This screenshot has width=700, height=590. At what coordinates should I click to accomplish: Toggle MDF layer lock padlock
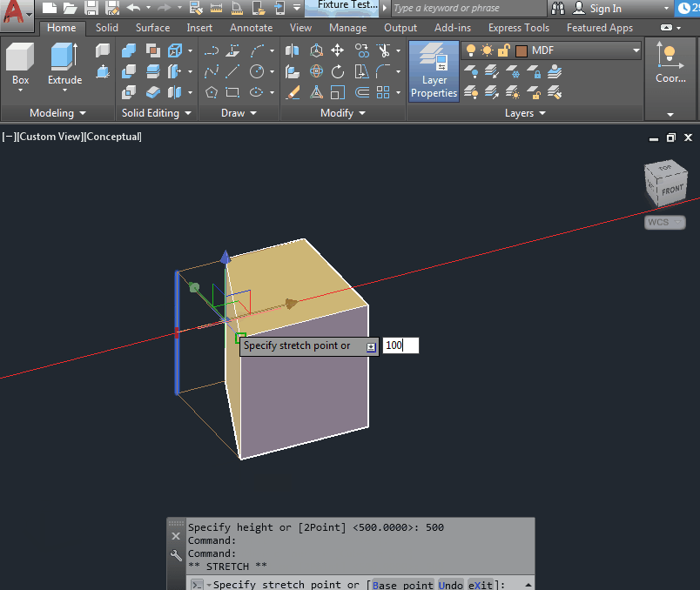point(503,50)
